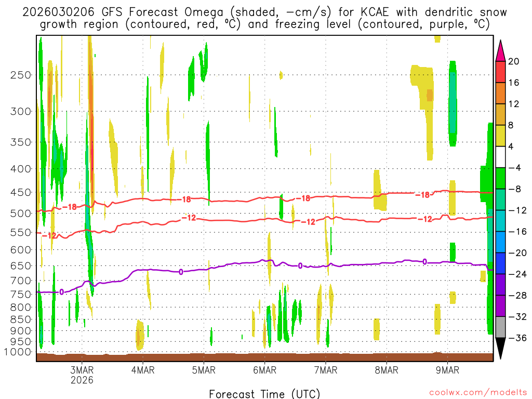Click the 300 pressure level label
The height and width of the screenshot is (399, 532).
click(x=21, y=111)
